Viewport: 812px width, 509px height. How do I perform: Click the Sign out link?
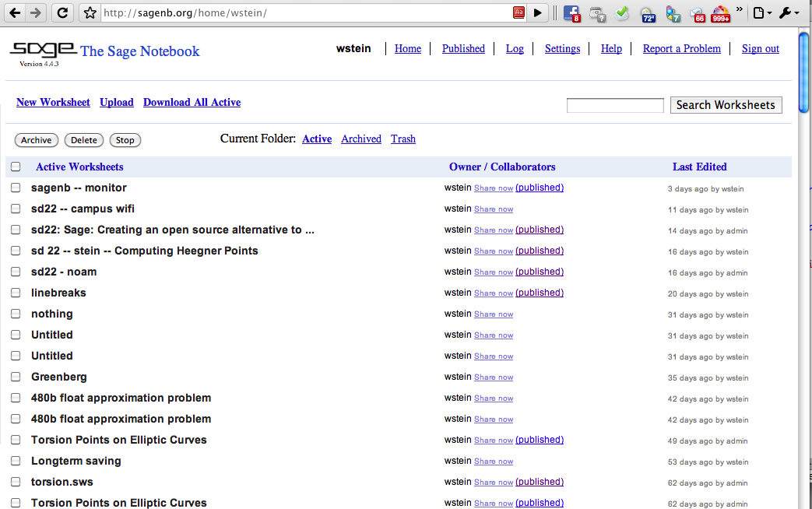pyautogui.click(x=761, y=49)
